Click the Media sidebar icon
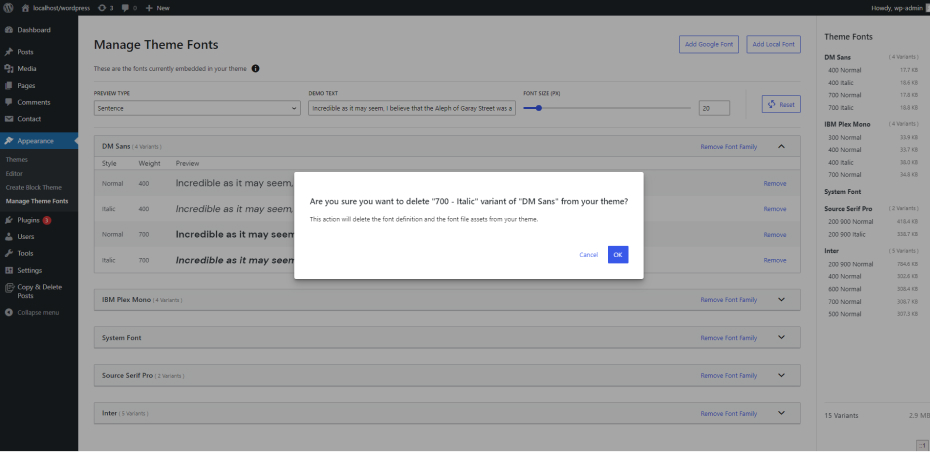The image size is (930, 452). [9, 69]
